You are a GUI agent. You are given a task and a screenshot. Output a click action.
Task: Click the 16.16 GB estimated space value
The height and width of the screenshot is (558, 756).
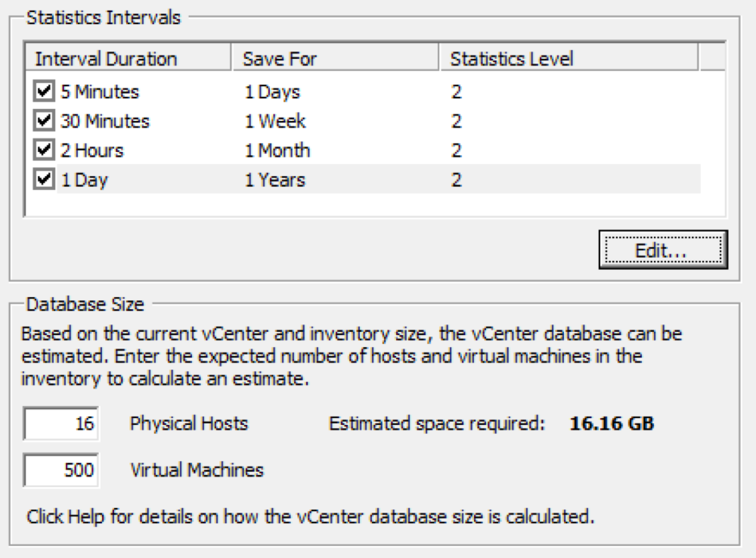click(x=612, y=423)
